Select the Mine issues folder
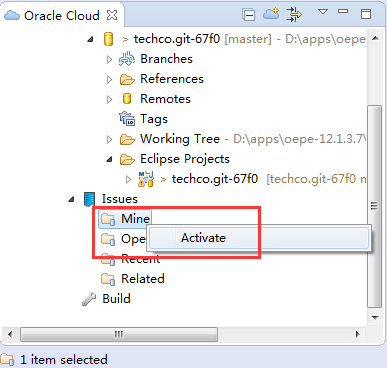This screenshot has width=387, height=368. pyautogui.click(x=125, y=219)
